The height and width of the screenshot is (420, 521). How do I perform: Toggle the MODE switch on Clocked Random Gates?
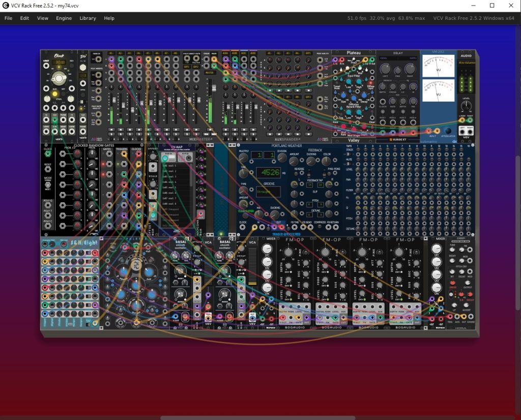[x=48, y=185]
